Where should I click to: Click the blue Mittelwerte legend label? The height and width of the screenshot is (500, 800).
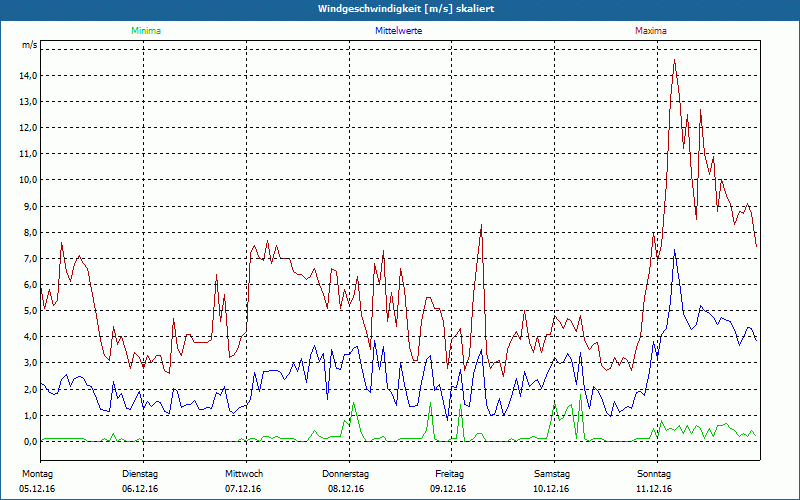(398, 31)
